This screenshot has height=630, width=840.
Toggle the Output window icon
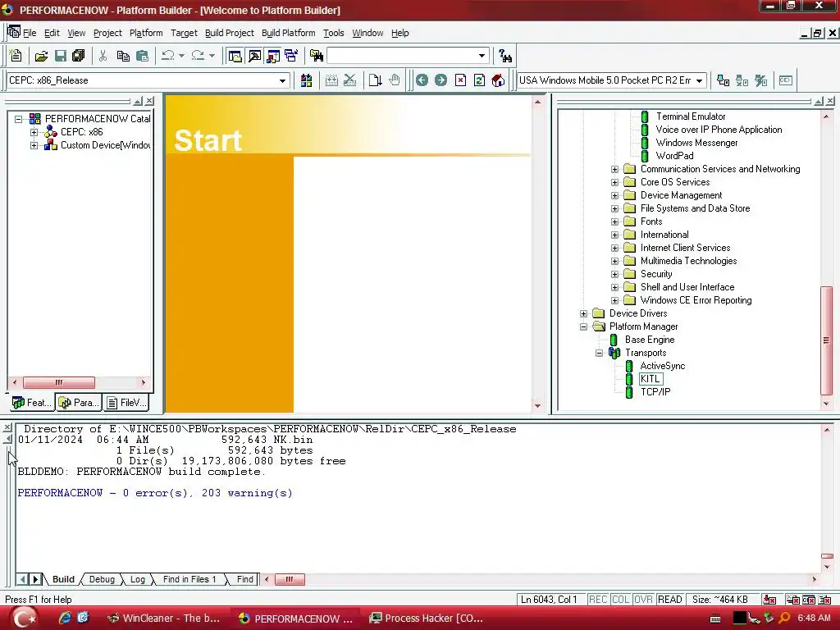(x=254, y=56)
